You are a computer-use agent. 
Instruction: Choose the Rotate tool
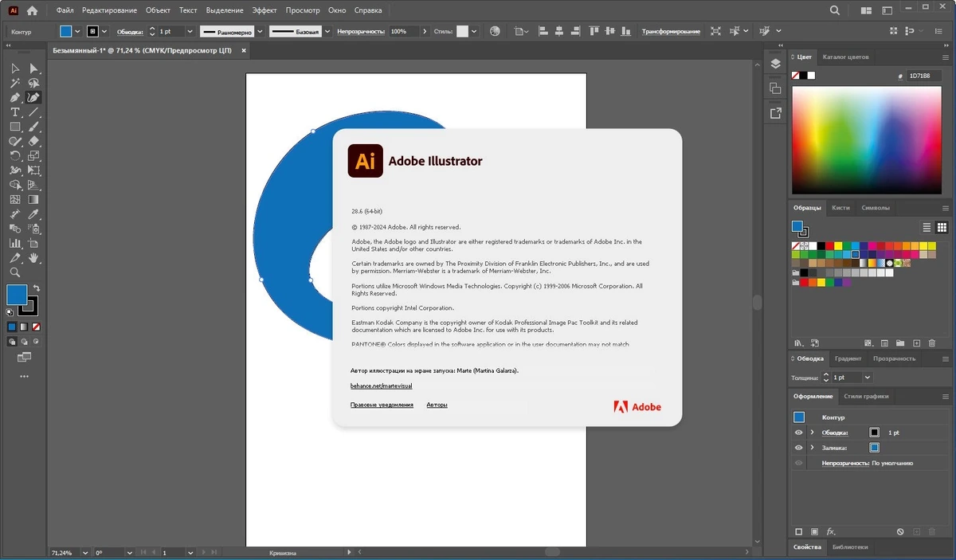click(x=15, y=156)
